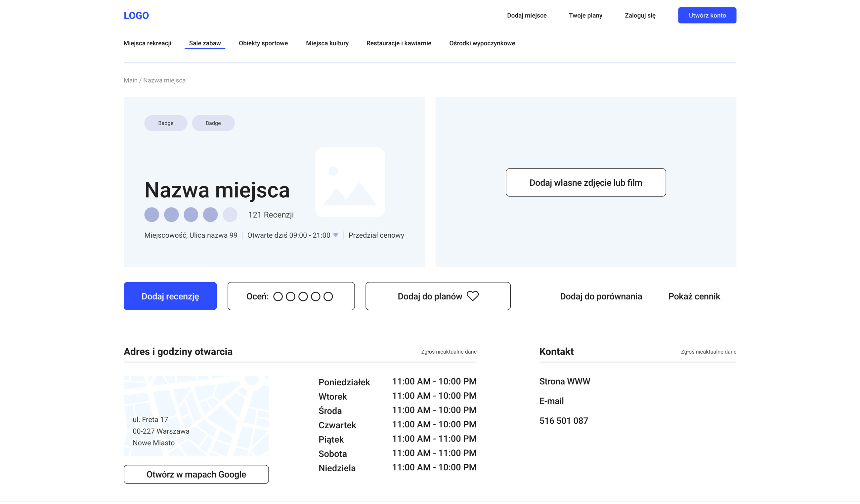This screenshot has height=504, width=860.
Task: Click first Badge chip
Action: [165, 123]
